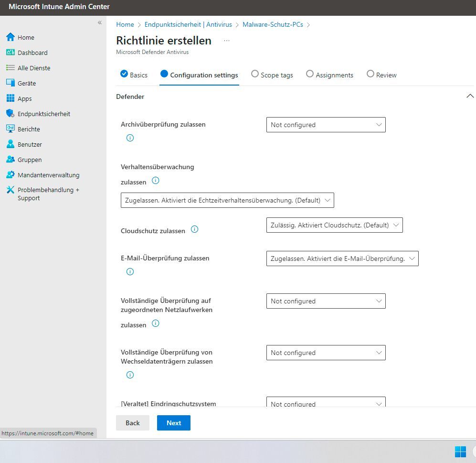Collapse the left navigation pane
This screenshot has height=463, width=476.
tap(100, 22)
